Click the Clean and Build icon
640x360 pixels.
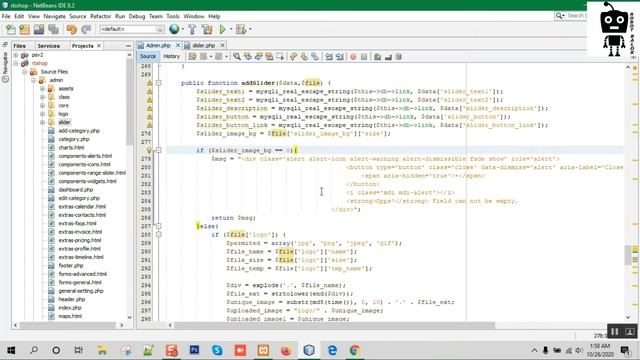click(207, 29)
